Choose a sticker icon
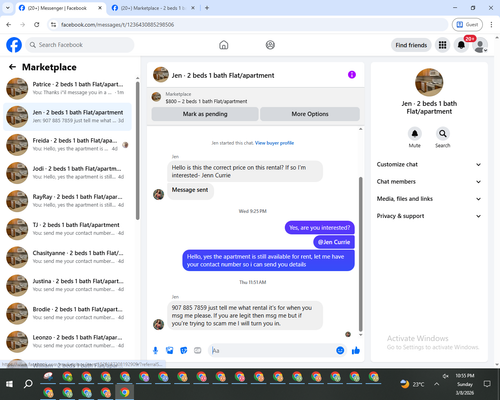The width and height of the screenshot is (500, 400). [x=184, y=350]
